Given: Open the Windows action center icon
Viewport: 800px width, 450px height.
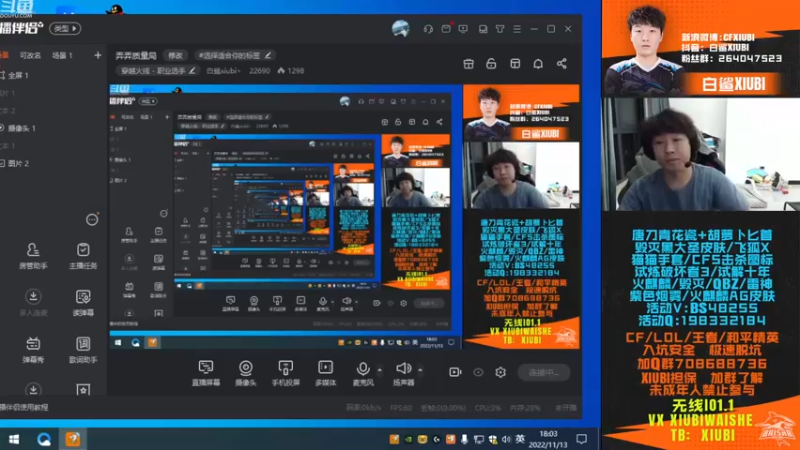Looking at the screenshot, I should [x=582, y=439].
